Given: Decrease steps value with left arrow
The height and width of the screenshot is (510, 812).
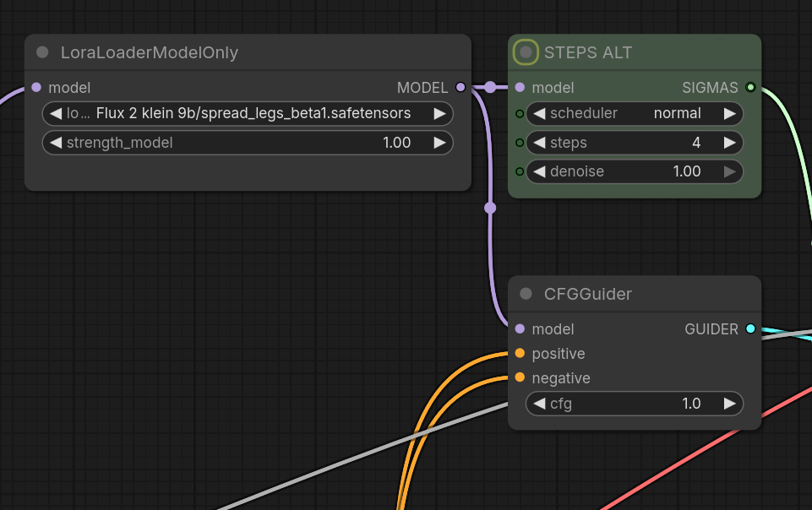Looking at the screenshot, I should click(540, 143).
